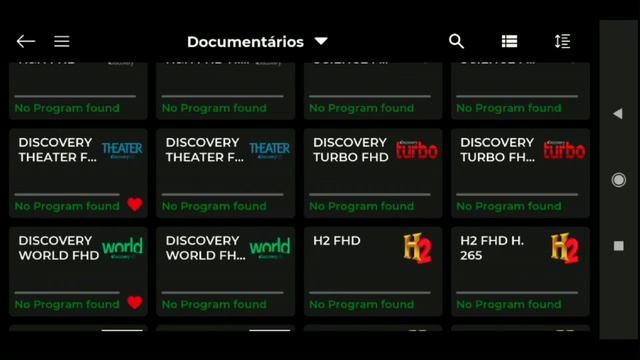Select the H2 FHD H.265 channel
Screen dimensions: 640x360
tap(520, 271)
